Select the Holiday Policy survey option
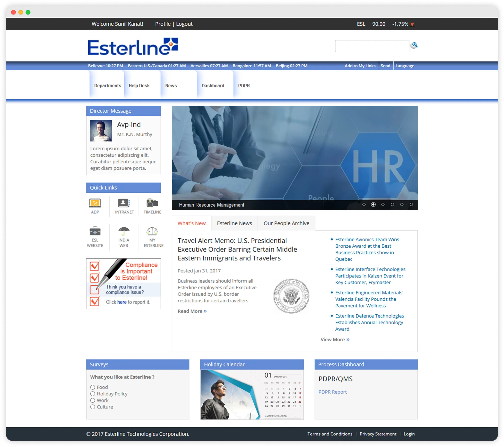The image size is (504, 447). coord(93,394)
